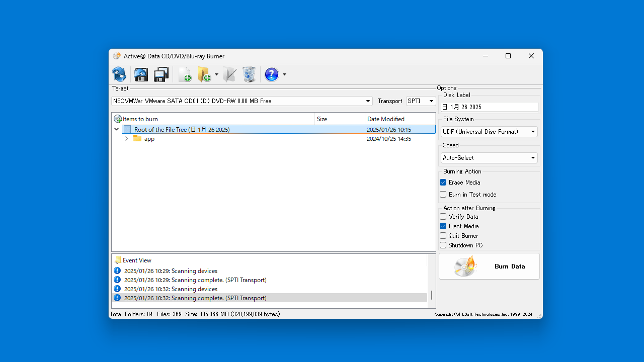This screenshot has height=362, width=644.
Task: Open the add folder dropdown arrow
Action: coord(216,74)
